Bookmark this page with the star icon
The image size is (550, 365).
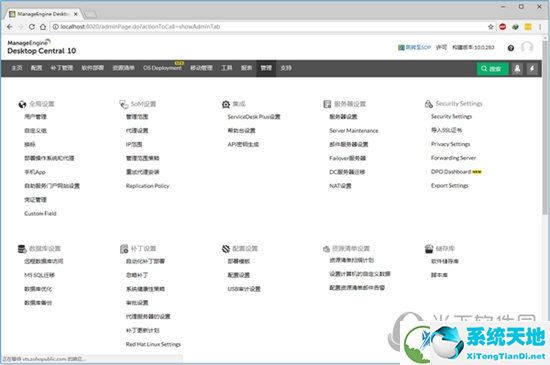(490, 27)
